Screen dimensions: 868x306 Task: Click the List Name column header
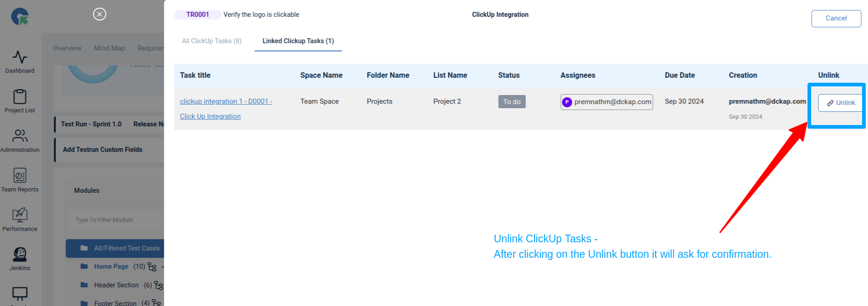point(450,75)
